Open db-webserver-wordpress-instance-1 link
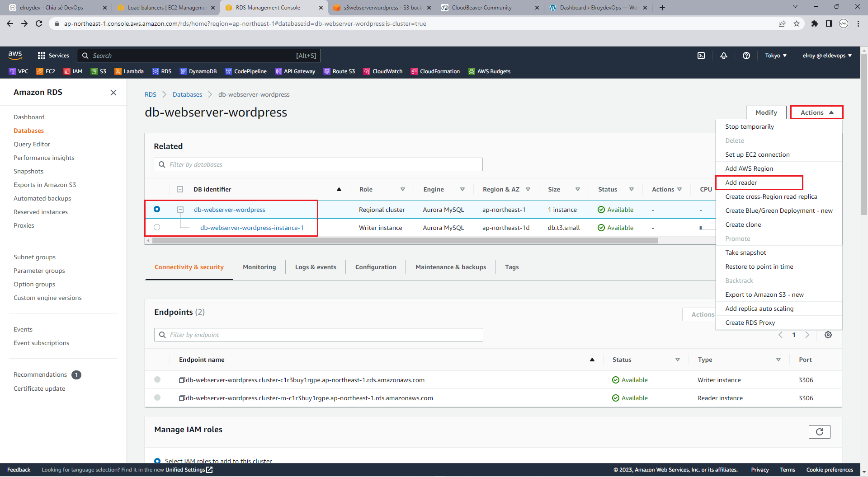 coord(252,228)
